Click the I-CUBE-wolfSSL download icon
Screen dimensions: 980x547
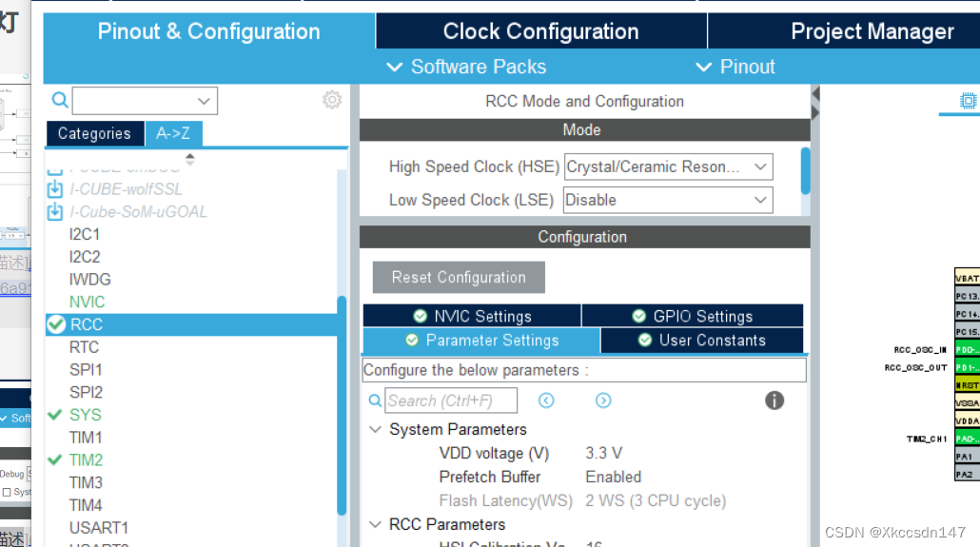pos(55,188)
